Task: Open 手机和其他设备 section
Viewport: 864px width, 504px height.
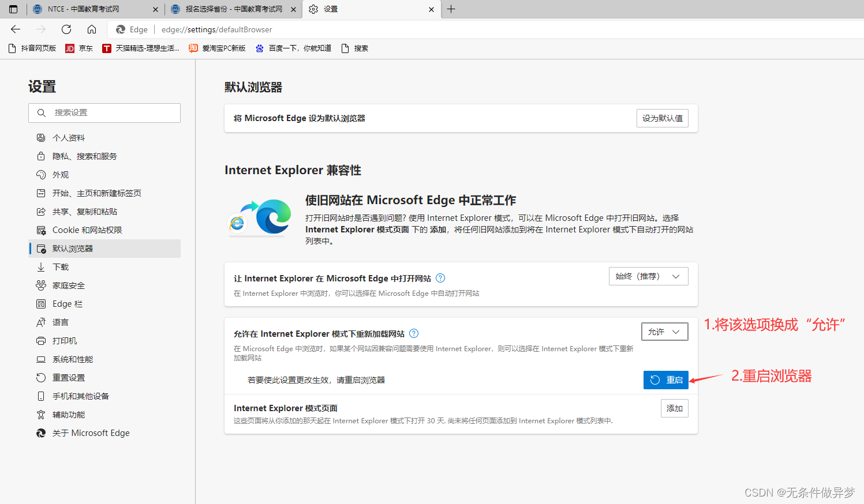Action: [104, 396]
